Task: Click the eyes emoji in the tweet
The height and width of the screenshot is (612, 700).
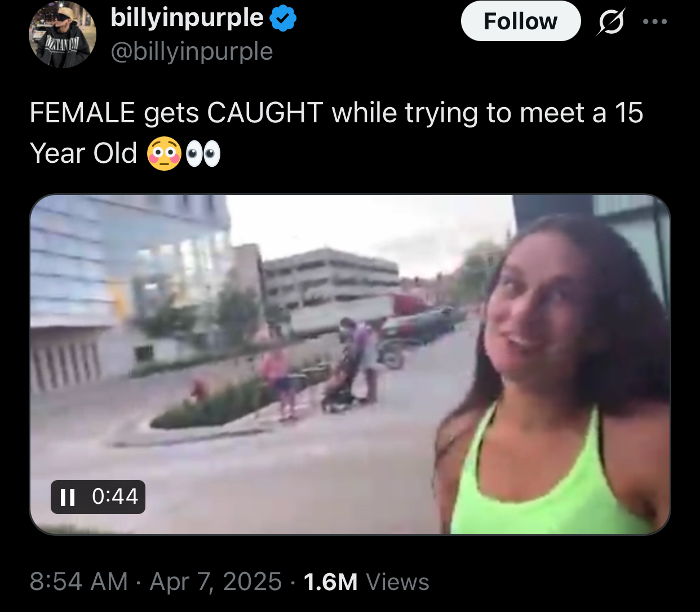Action: [x=203, y=154]
